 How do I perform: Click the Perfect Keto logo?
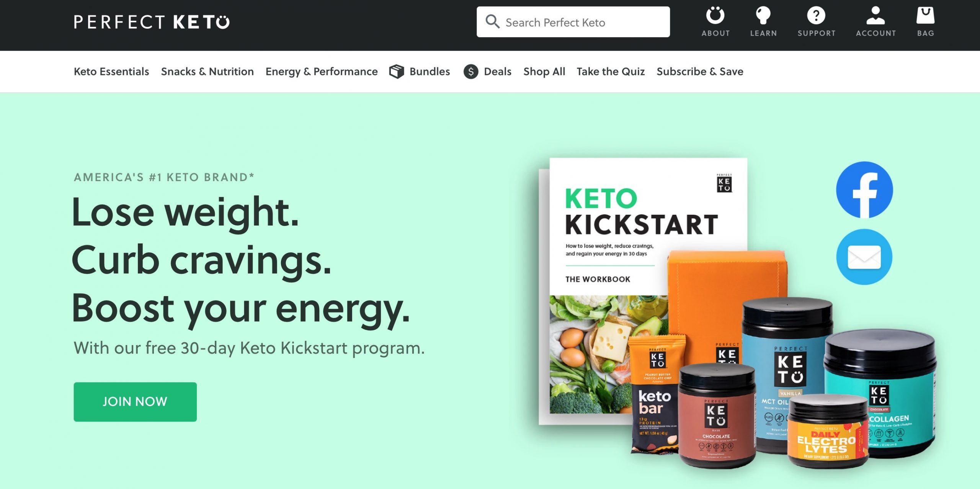(152, 22)
